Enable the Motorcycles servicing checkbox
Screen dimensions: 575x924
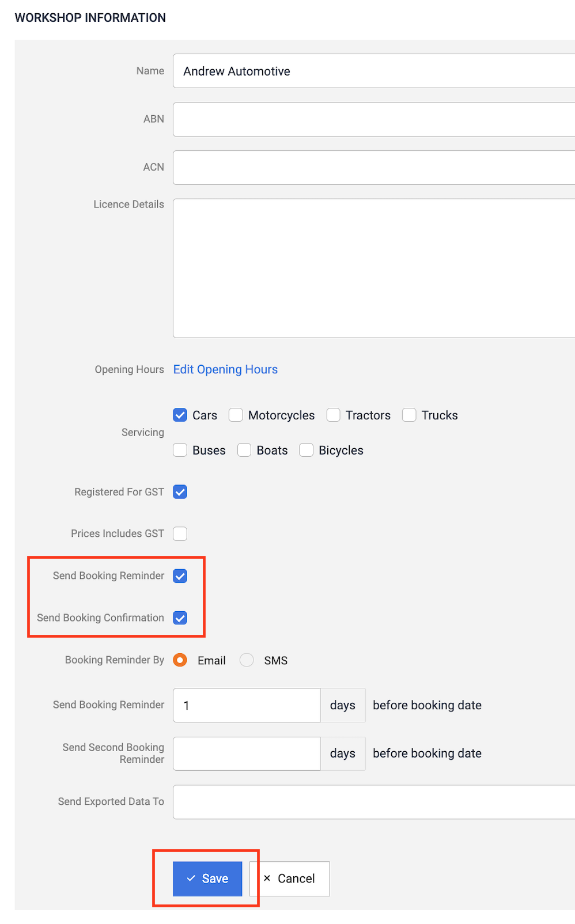(x=236, y=415)
